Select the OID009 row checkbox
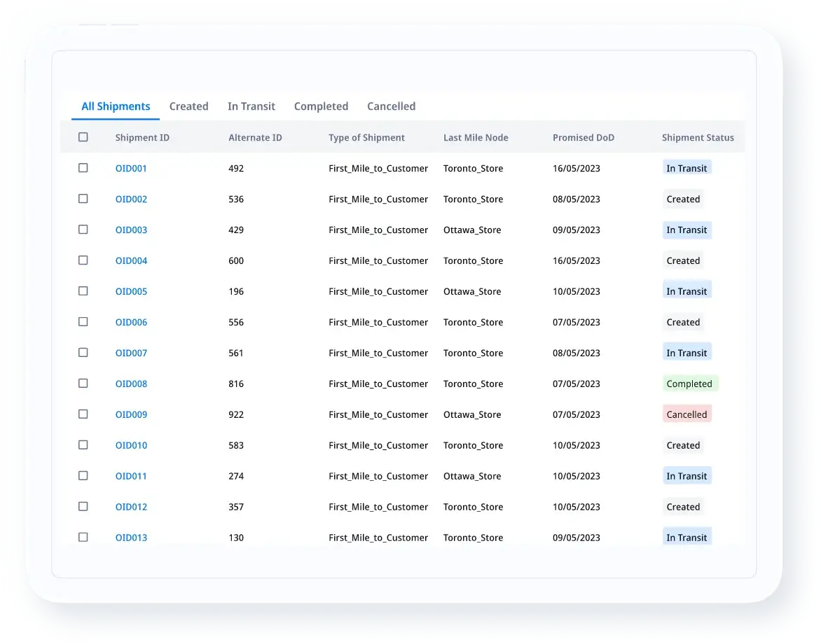 click(83, 414)
